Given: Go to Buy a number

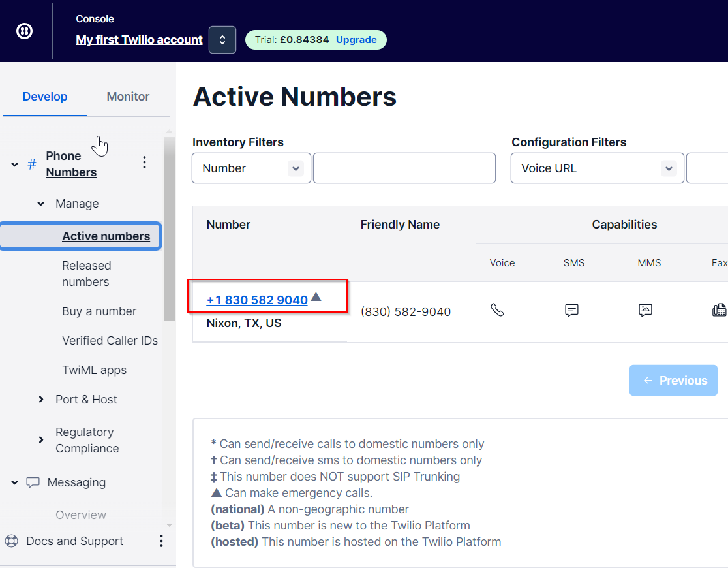Looking at the screenshot, I should (99, 311).
